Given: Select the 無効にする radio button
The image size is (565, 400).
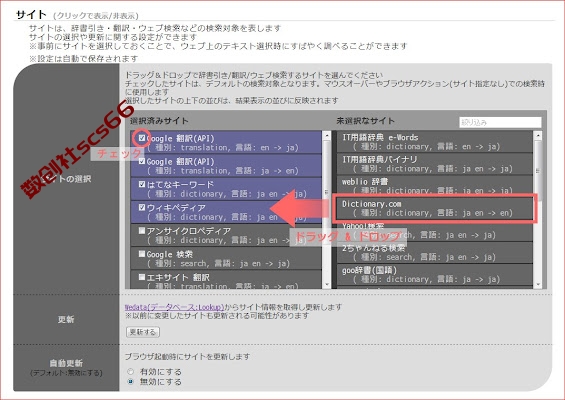Looking at the screenshot, I should pyautogui.click(x=131, y=381).
